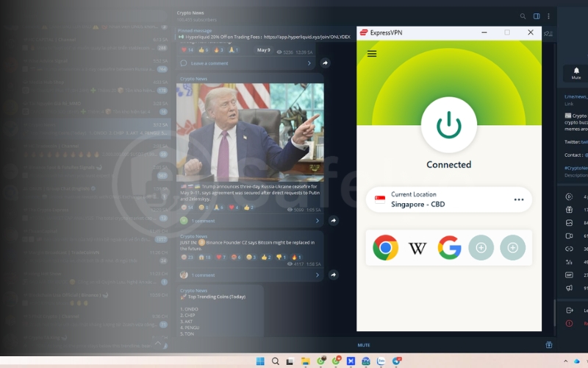This screenshot has height=368, width=588.
Task: Toggle the Telegram right sidebar panel
Action: click(x=537, y=16)
